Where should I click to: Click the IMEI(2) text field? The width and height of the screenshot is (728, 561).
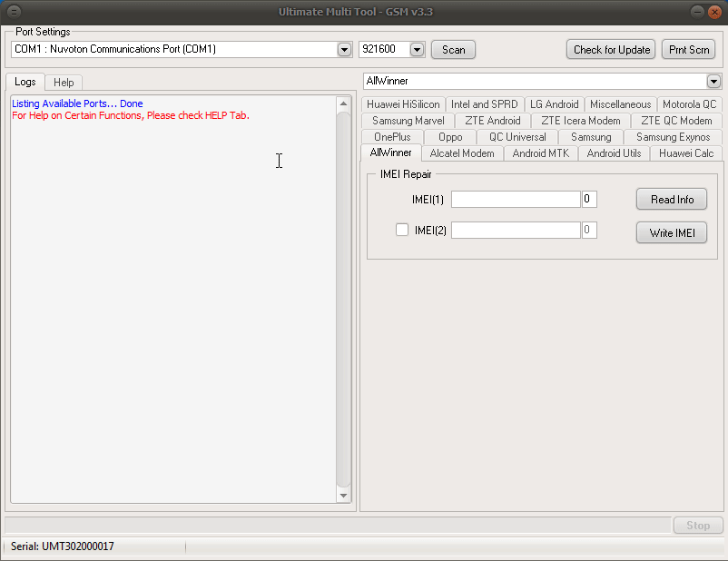[516, 231]
